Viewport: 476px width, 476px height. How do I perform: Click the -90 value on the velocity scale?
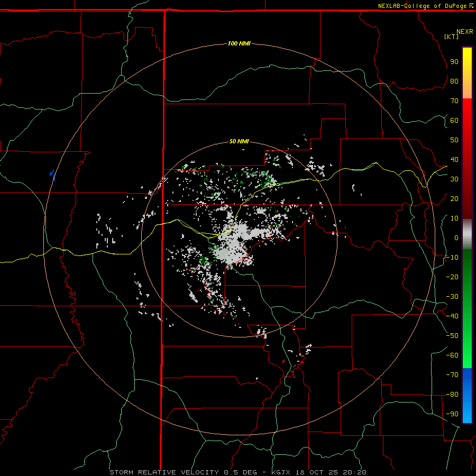tap(452, 414)
